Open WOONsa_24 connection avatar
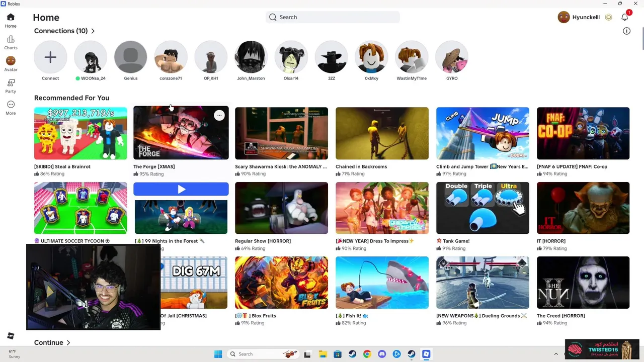 click(91, 57)
